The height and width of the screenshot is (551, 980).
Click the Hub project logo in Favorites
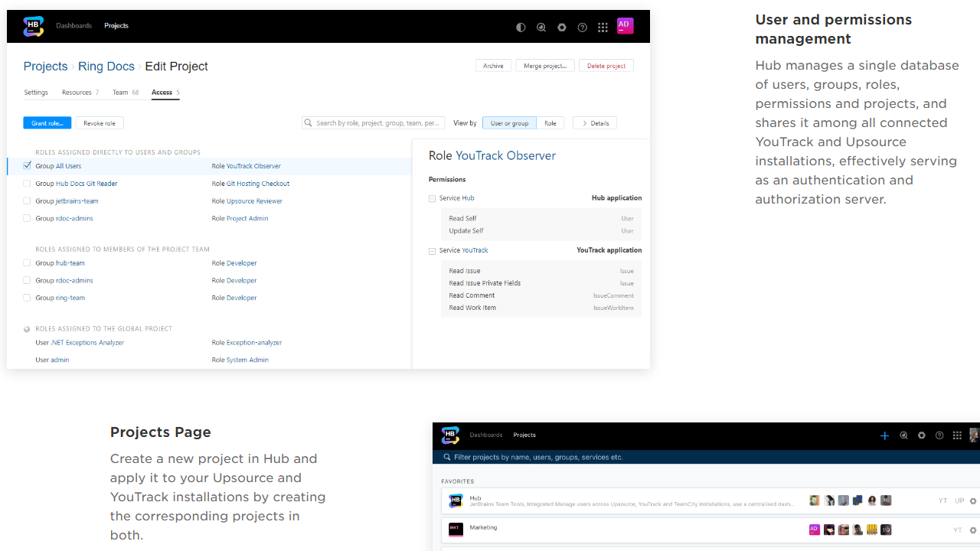tap(456, 501)
